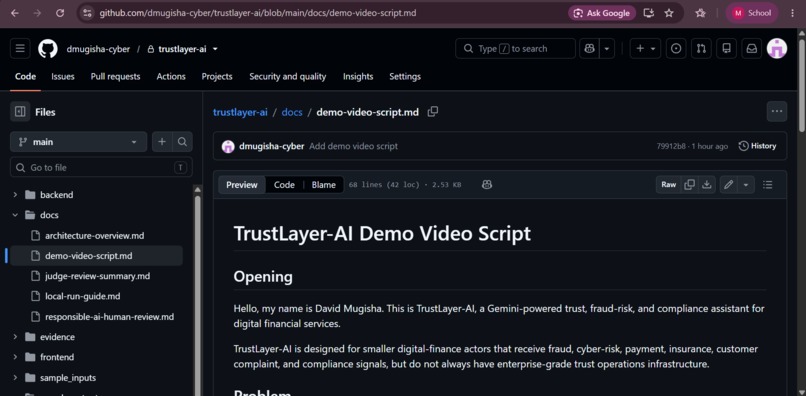
Task: Open the Settings tab
Action: tap(405, 77)
